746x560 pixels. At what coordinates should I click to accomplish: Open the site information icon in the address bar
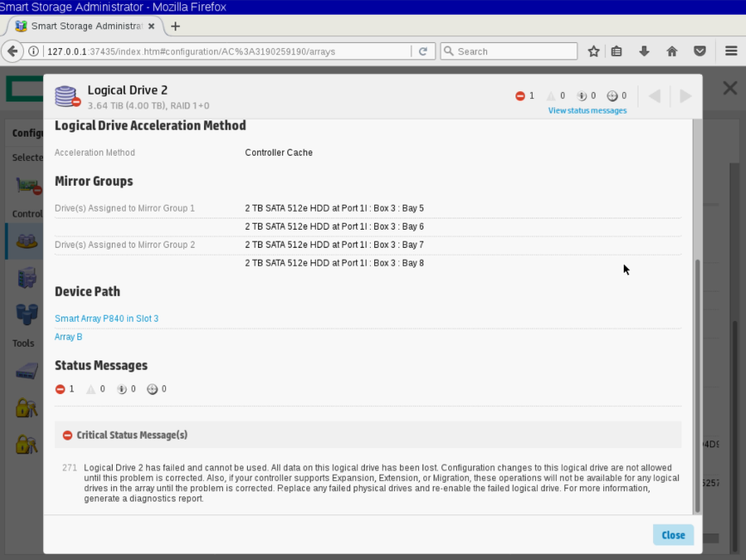point(34,52)
